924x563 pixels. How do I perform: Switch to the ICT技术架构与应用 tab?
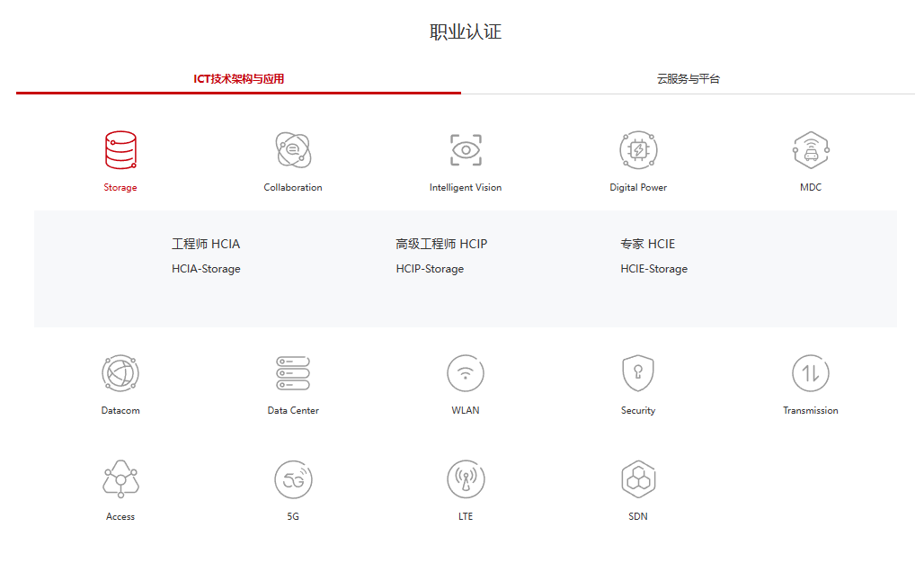pyautogui.click(x=239, y=79)
